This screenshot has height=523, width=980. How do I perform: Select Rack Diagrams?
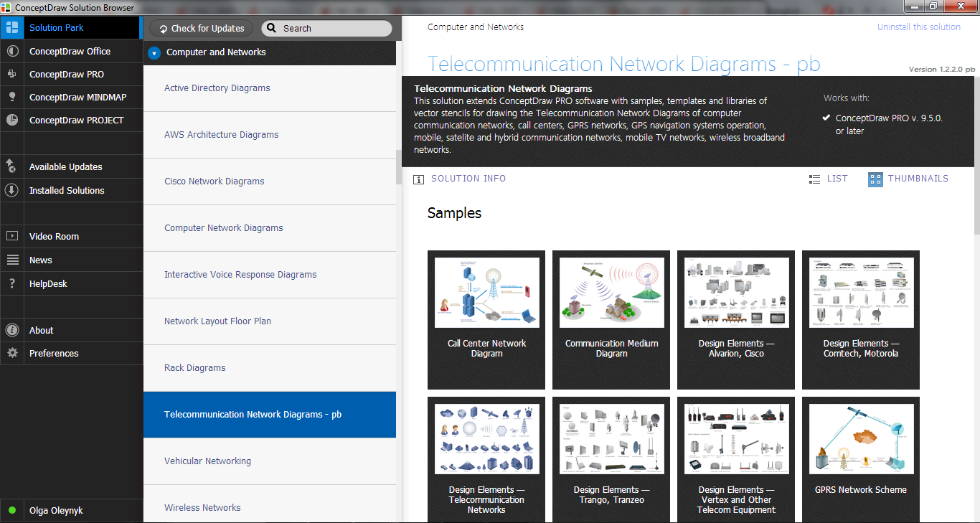[x=270, y=368]
